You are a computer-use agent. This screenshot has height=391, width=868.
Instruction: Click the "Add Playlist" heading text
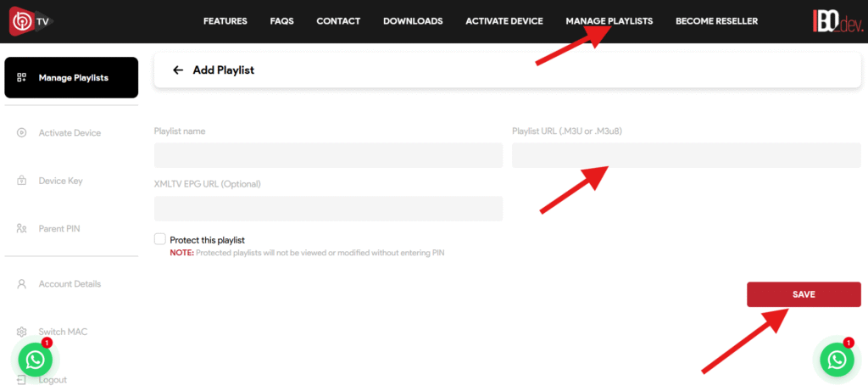[224, 70]
